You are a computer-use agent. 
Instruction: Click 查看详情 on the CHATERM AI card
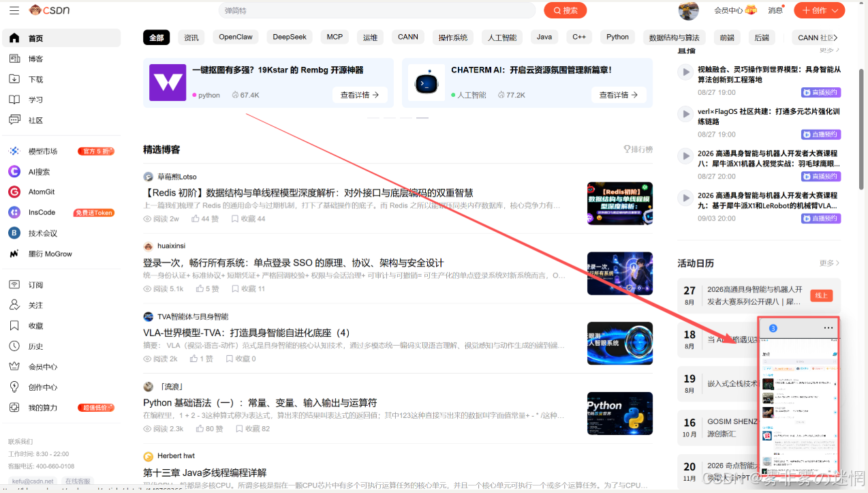619,95
